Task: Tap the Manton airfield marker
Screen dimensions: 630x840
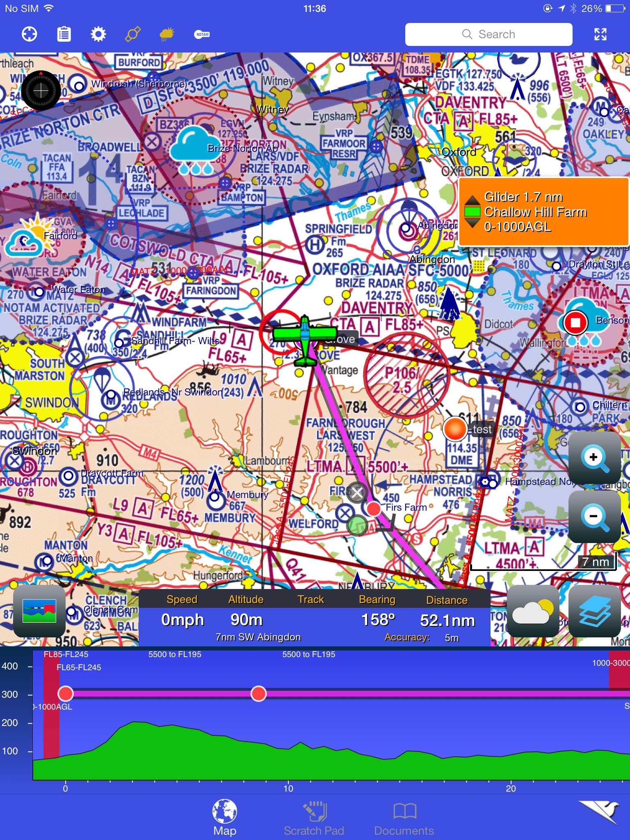Action: [48, 560]
